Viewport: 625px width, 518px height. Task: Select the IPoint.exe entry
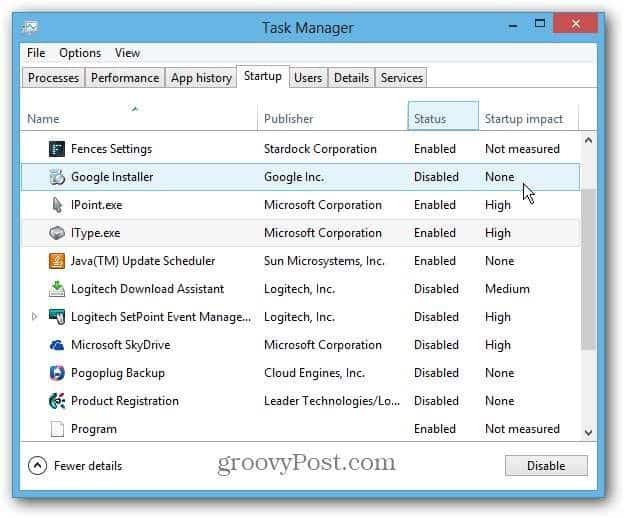coord(96,205)
